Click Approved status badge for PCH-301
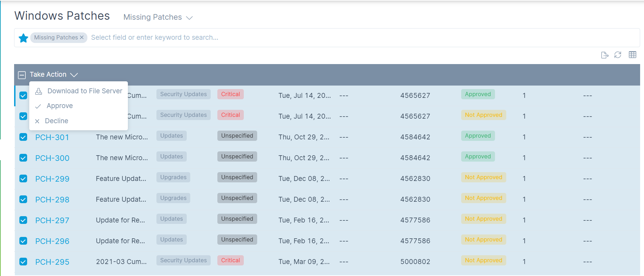 tap(478, 136)
